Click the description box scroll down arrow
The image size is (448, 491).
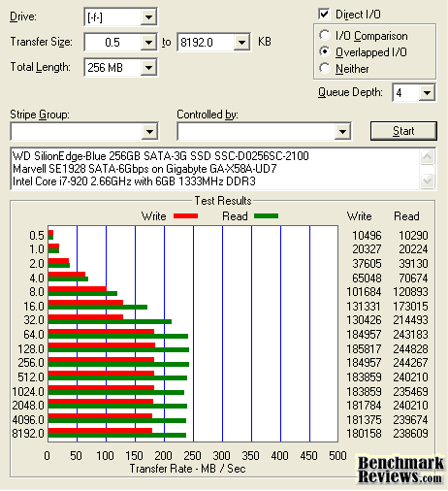point(427,180)
